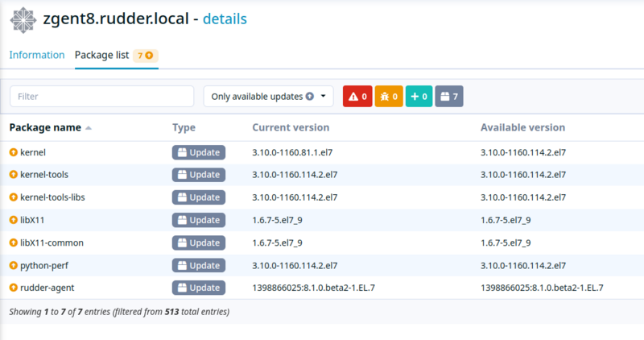Click the Showing 1 to 7 entries text
This screenshot has height=340, width=644.
119,312
